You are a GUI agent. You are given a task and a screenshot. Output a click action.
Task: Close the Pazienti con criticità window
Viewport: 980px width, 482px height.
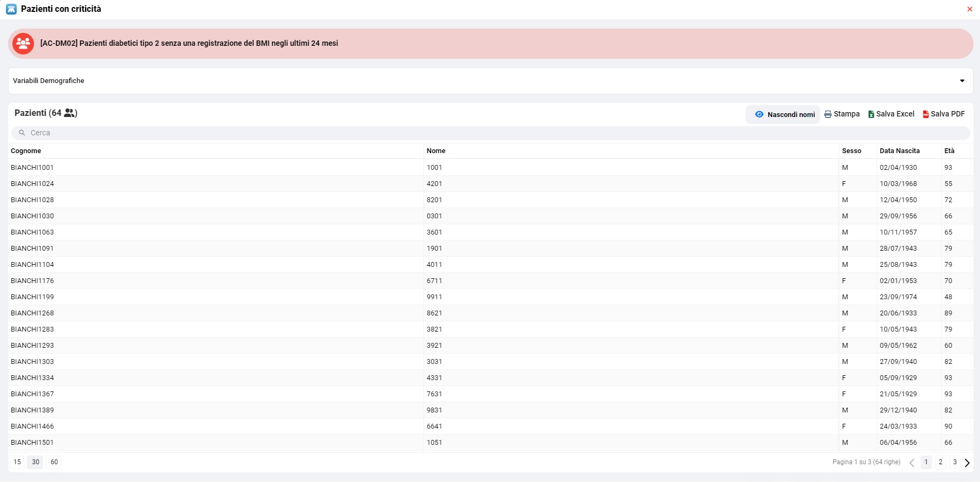coord(970,9)
